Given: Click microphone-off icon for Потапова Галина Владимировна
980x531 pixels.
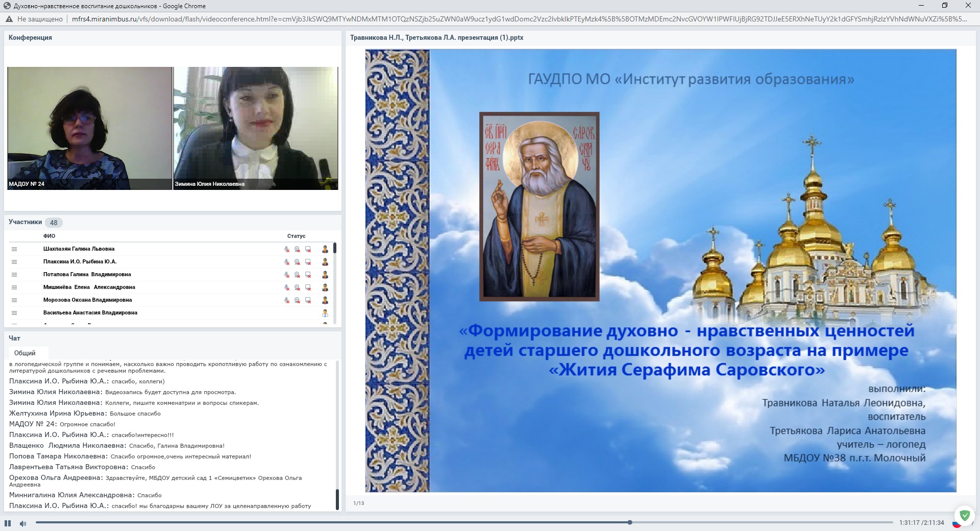Looking at the screenshot, I should [x=287, y=275].
